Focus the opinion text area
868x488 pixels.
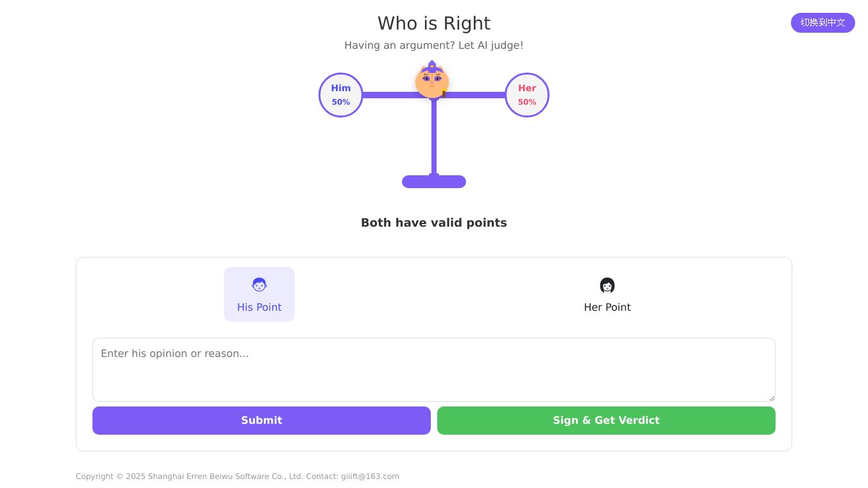434,370
